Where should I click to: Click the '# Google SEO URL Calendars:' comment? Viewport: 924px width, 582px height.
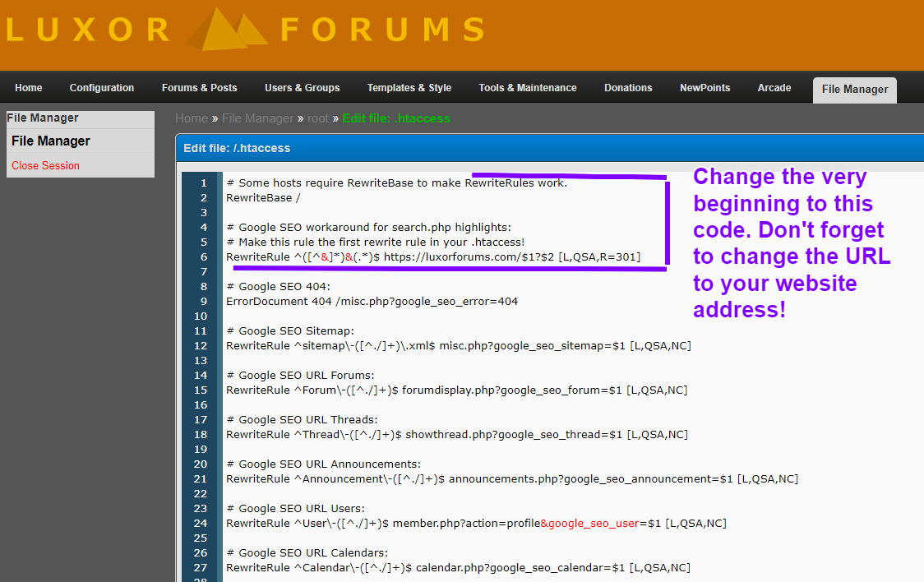(x=307, y=553)
